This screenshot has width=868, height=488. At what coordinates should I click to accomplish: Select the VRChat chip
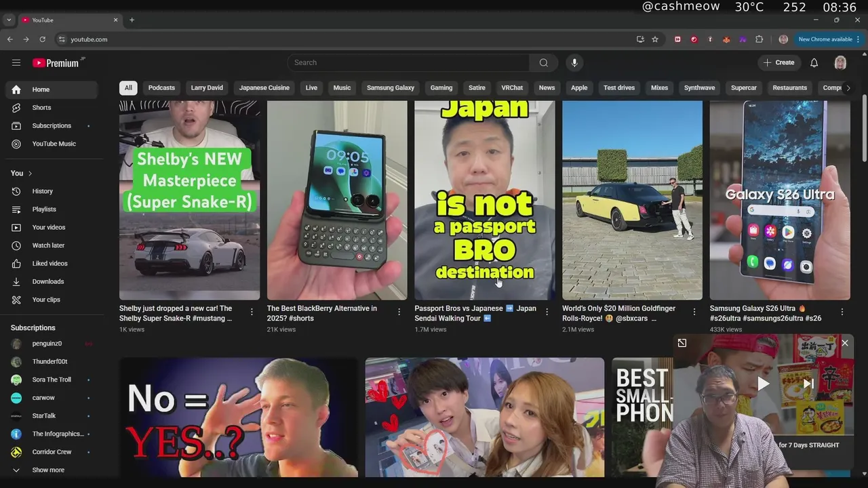pyautogui.click(x=512, y=87)
